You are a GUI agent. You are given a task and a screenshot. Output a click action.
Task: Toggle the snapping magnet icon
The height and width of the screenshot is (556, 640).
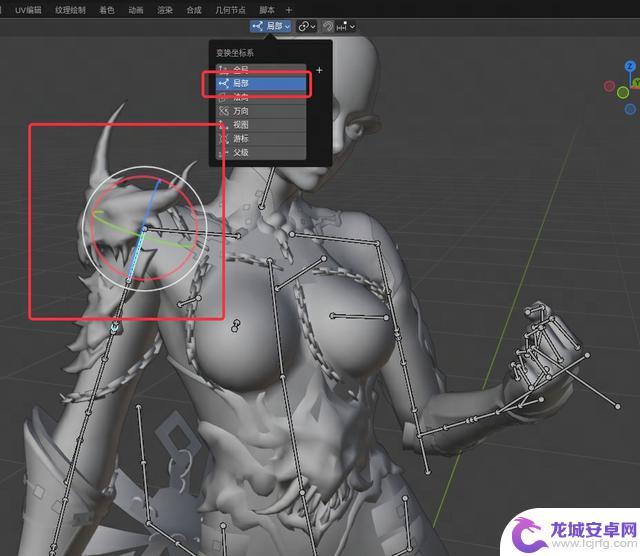(x=328, y=27)
